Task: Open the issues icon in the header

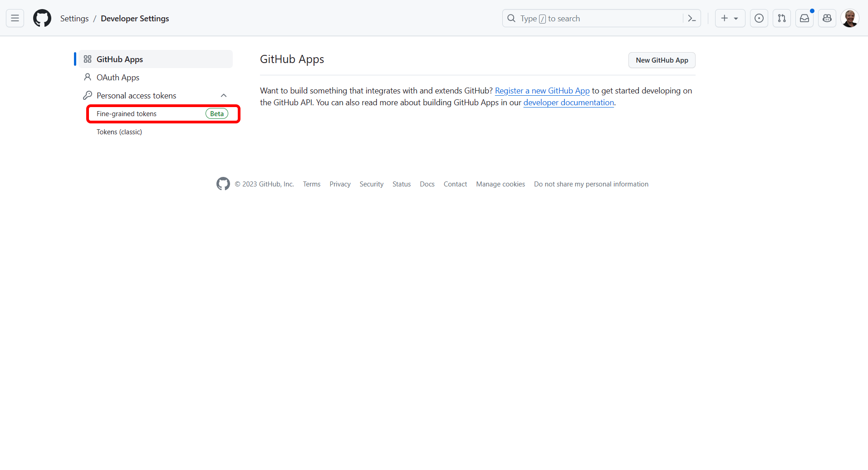Action: [759, 18]
